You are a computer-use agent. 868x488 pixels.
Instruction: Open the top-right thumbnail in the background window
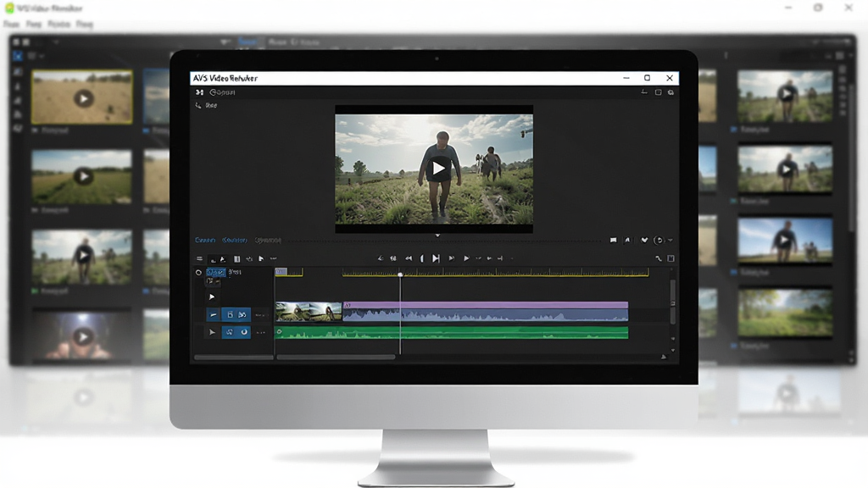[785, 95]
